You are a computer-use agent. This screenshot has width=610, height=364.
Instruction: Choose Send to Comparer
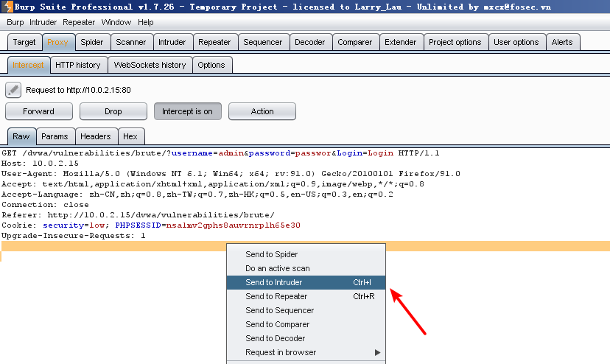306,324
